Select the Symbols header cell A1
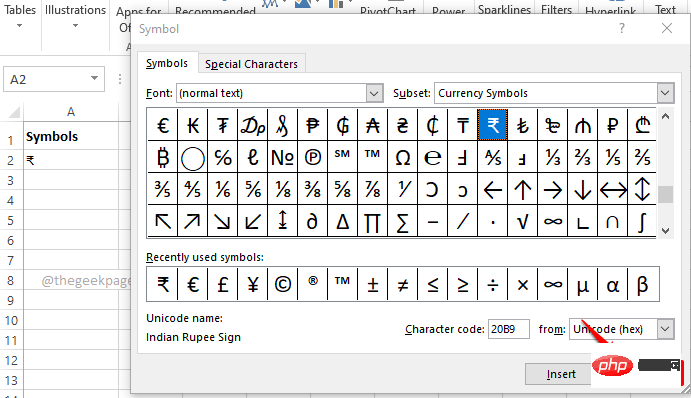This screenshot has width=691, height=398. pos(71,137)
